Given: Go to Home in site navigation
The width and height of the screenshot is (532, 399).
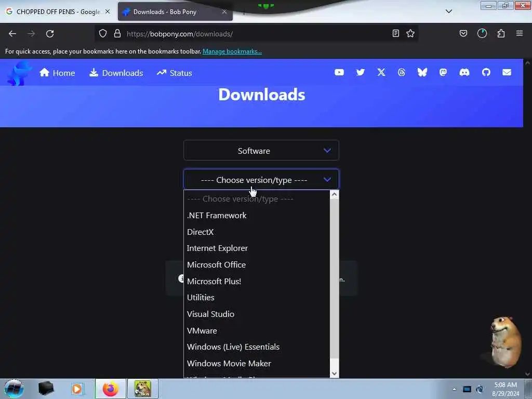Looking at the screenshot, I should (x=57, y=73).
